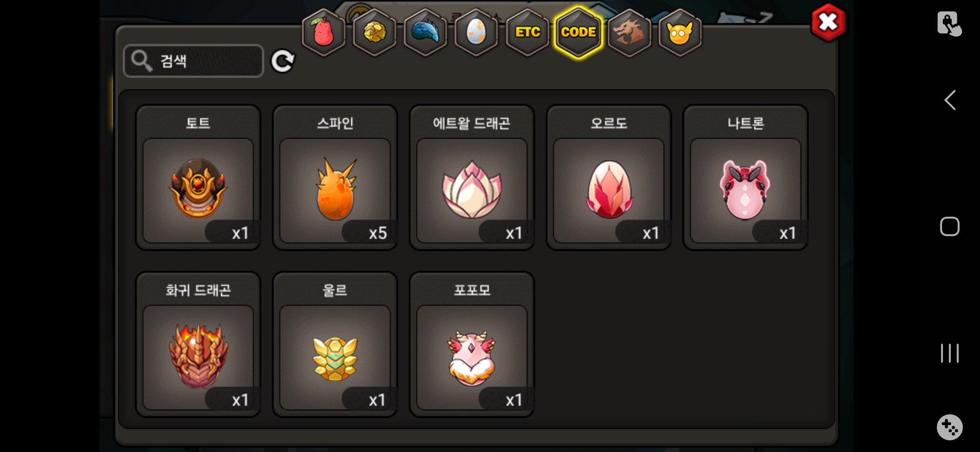Switch to the blue dragon scale tab
The image size is (980, 452).
click(426, 32)
